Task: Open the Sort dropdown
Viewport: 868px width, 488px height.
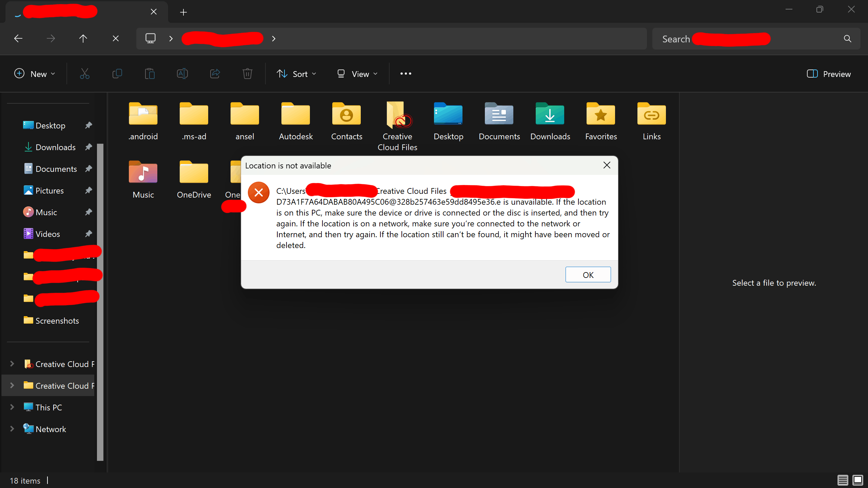Action: 296,74
